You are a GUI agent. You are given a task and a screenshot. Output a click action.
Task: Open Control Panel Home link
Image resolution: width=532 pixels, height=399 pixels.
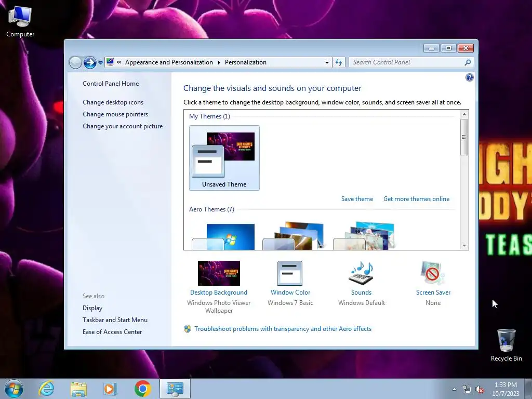click(111, 84)
